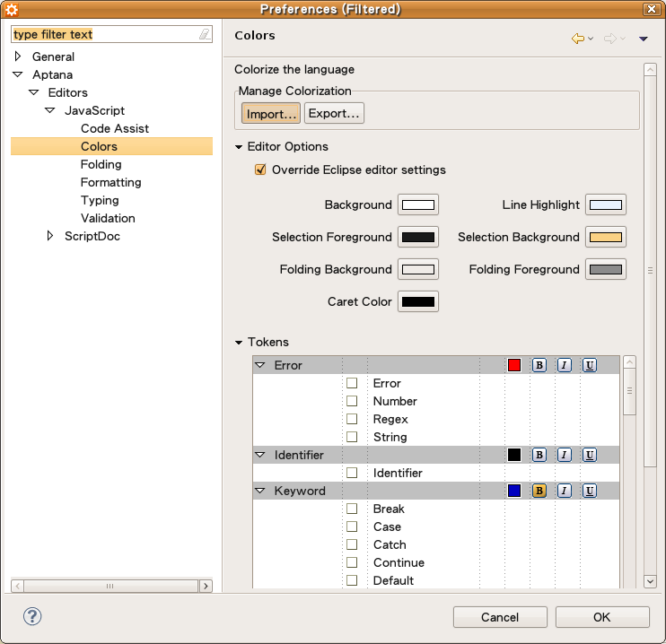666x644 pixels.
Task: Click the forward navigation arrow icon
Action: click(610, 39)
